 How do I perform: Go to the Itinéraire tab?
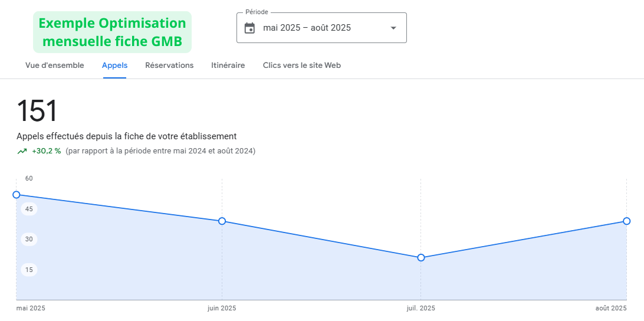point(228,65)
